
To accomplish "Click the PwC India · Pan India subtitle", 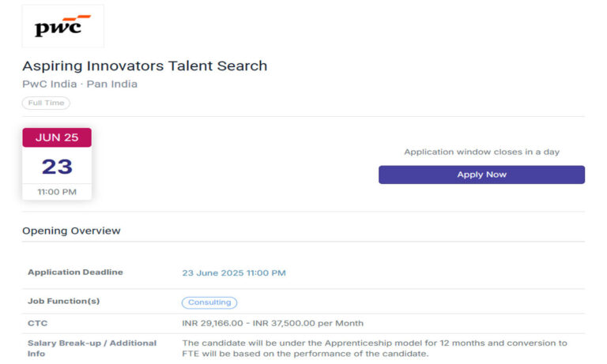I will point(80,84).
